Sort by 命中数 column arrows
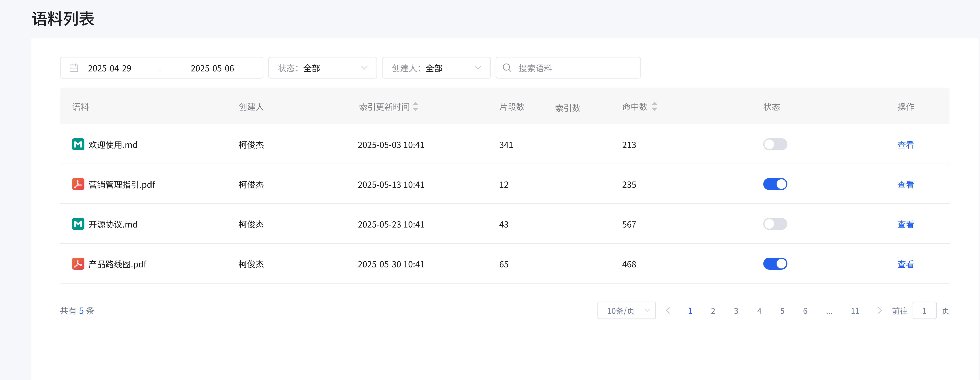 click(x=654, y=107)
